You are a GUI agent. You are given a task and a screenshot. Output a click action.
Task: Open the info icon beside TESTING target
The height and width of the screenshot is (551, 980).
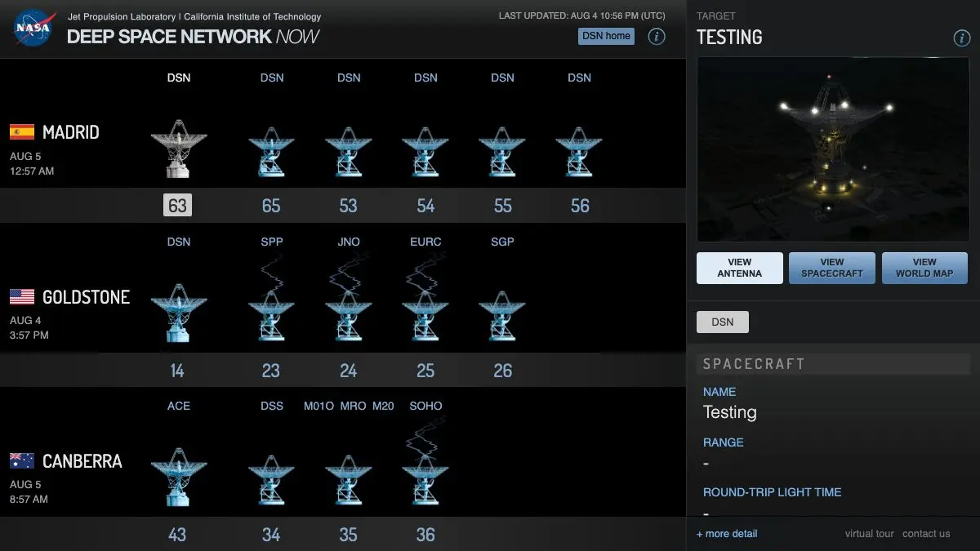(x=961, y=38)
